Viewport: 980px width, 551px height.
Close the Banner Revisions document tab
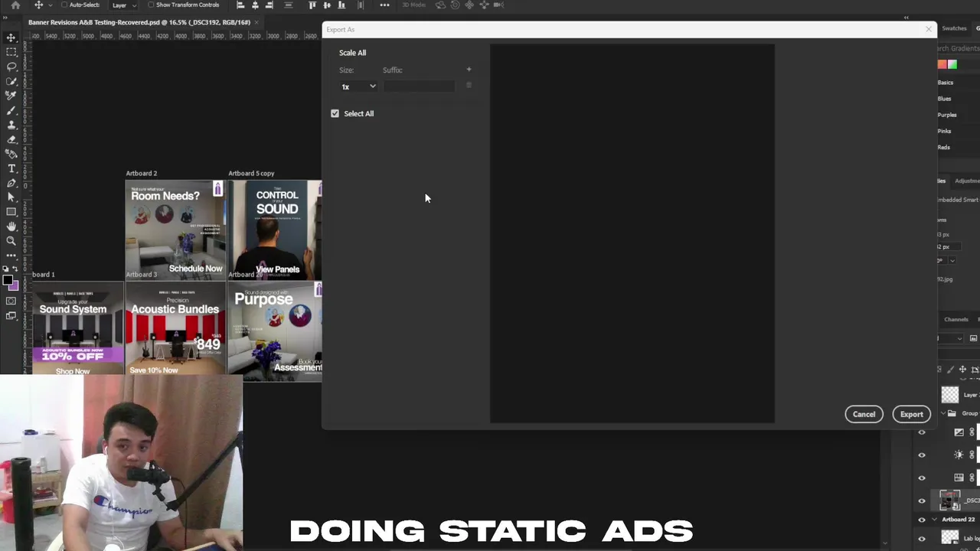click(x=256, y=22)
